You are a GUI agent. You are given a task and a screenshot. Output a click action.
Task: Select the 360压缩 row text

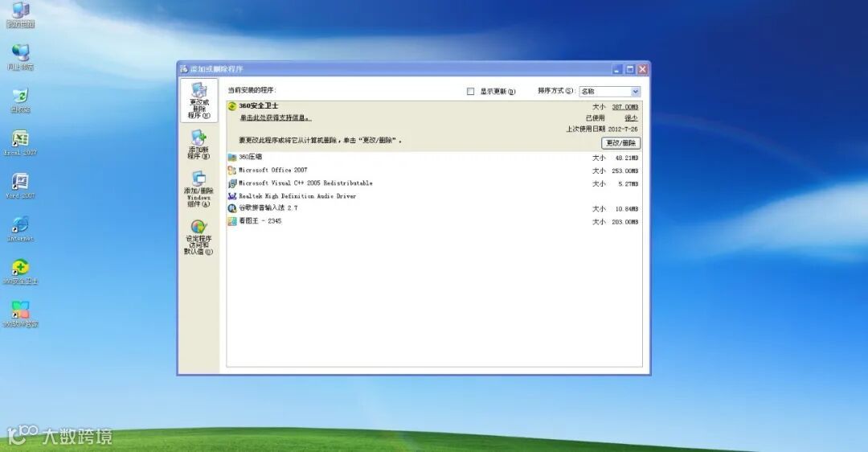click(x=250, y=158)
